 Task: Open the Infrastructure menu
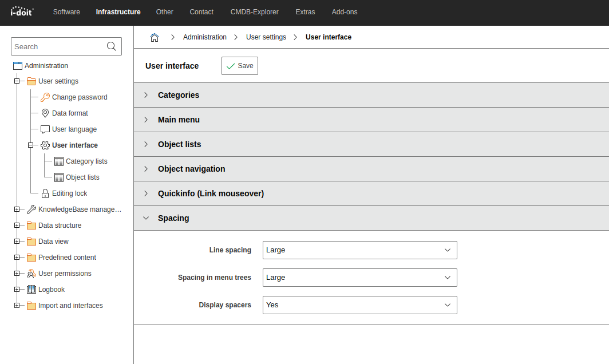(x=118, y=12)
